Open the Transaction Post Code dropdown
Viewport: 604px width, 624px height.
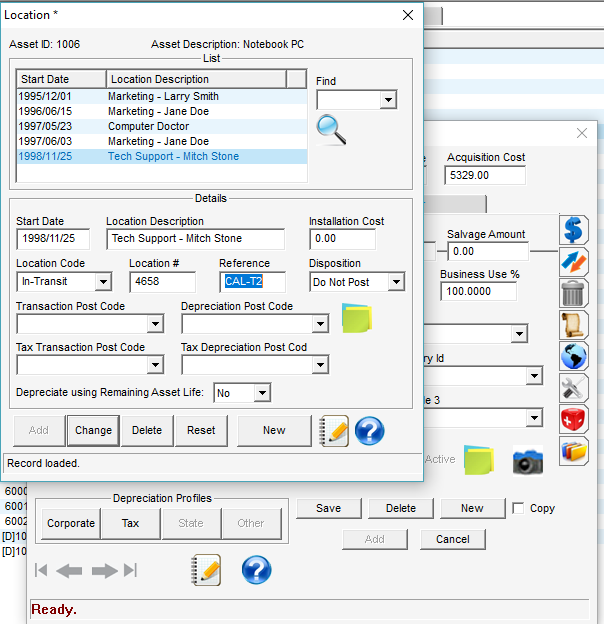[x=155, y=324]
